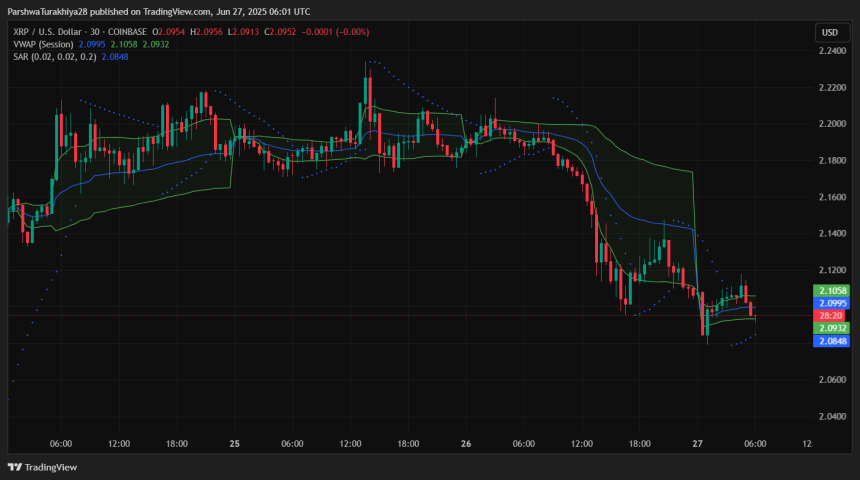This screenshot has width=860, height=480.
Task: Click the 2.1200 price axis level
Action: click(832, 270)
